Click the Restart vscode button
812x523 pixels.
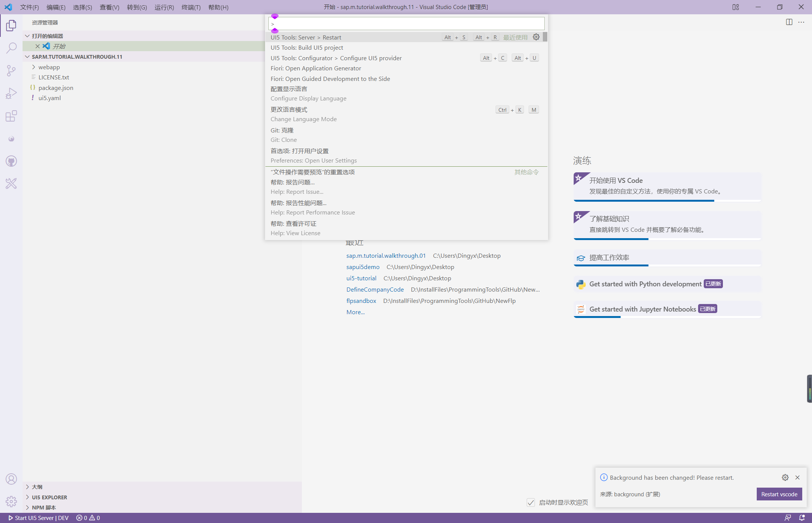pos(779,494)
